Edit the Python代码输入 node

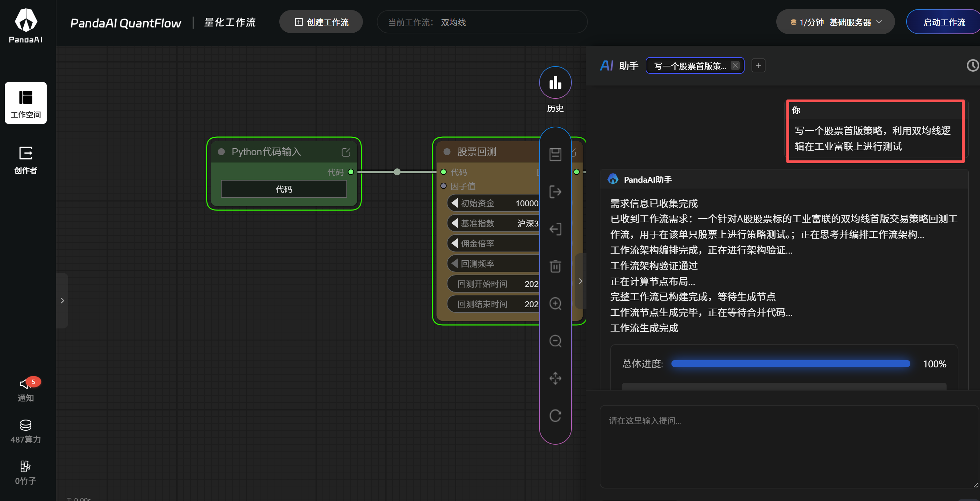coord(345,152)
